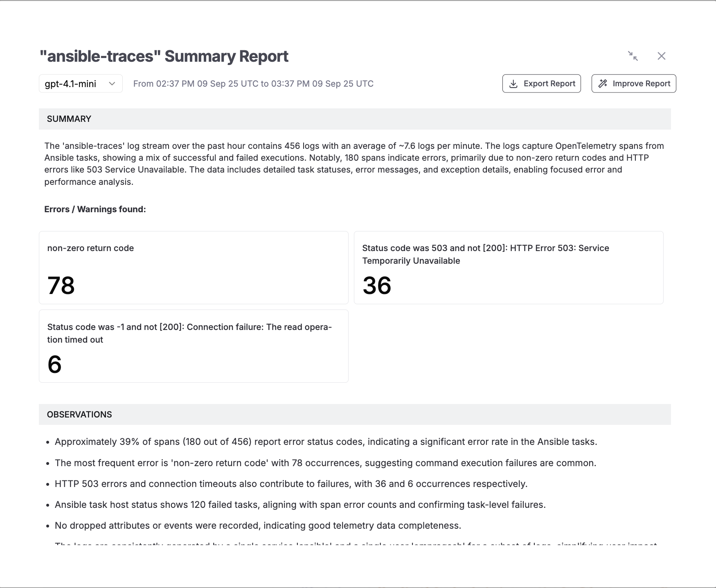Close the ansible-traces Summary Report
The height and width of the screenshot is (588, 716).
[661, 56]
